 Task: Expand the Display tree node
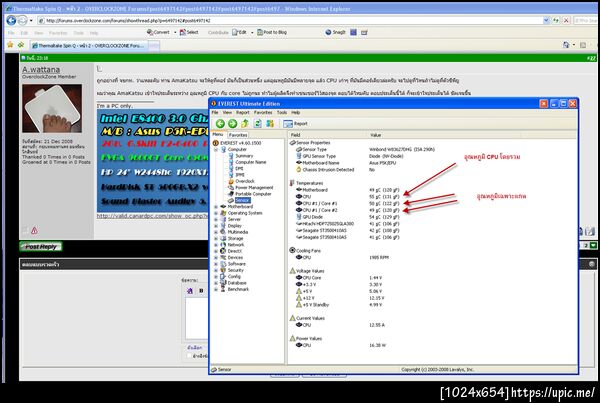tap(216, 226)
